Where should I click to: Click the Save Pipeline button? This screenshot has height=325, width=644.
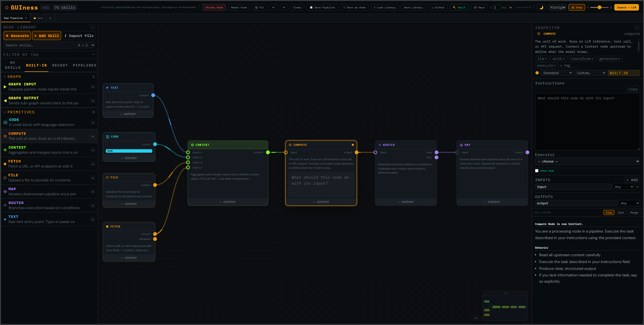click(x=322, y=7)
